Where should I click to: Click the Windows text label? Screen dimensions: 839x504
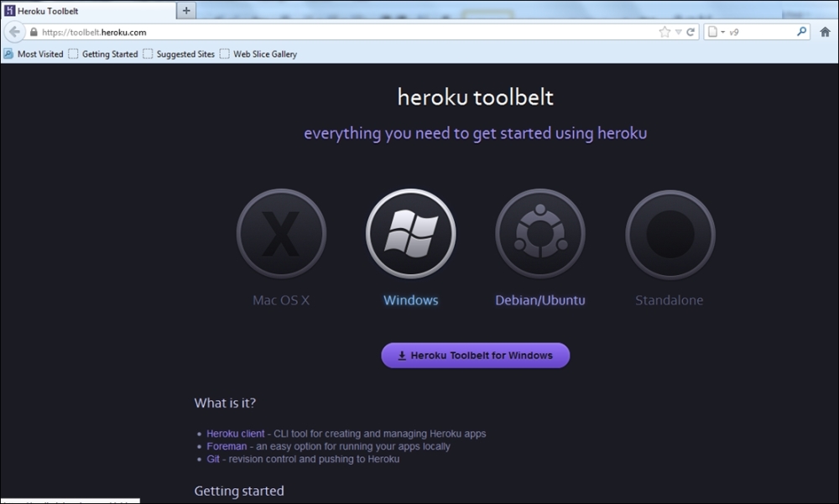tap(411, 300)
